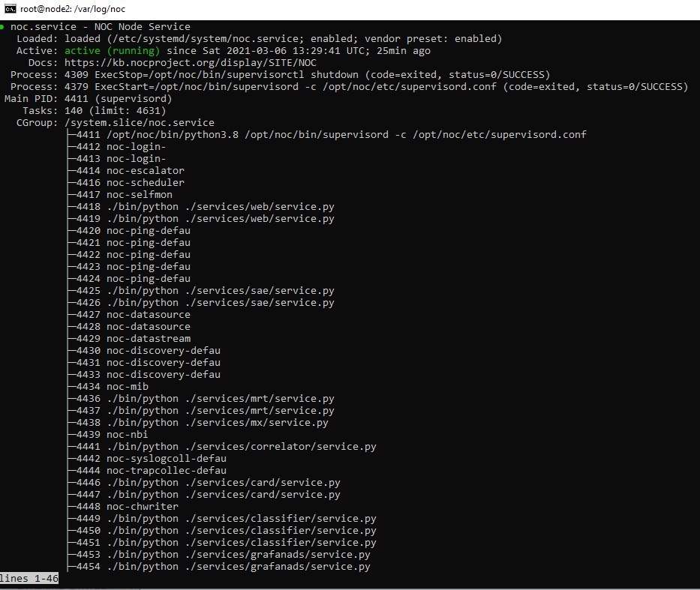Click the ExecStop process line 4309
700x590 pixels.
pyautogui.click(x=281, y=75)
